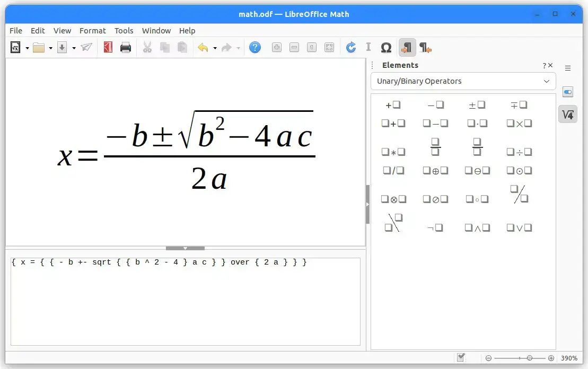Click the Zoom In icon

pos(277,47)
